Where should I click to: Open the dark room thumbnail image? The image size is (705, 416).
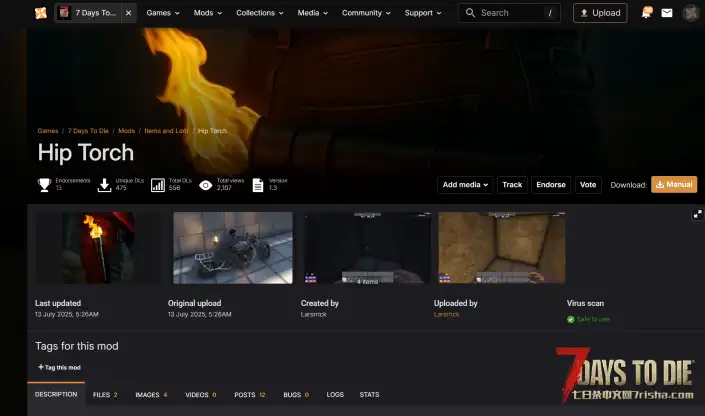point(367,248)
